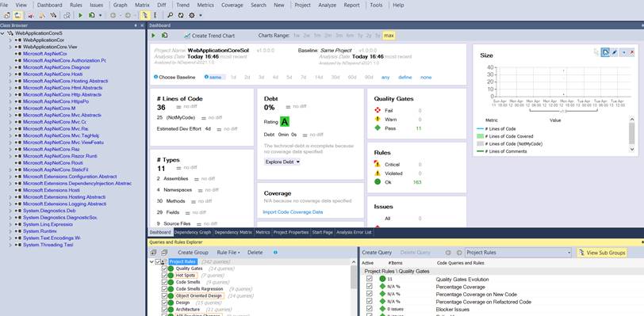Image resolution: width=644 pixels, height=316 pixels.
Task: Click the green play icon in Dashboard toolbar
Action: 154,36
